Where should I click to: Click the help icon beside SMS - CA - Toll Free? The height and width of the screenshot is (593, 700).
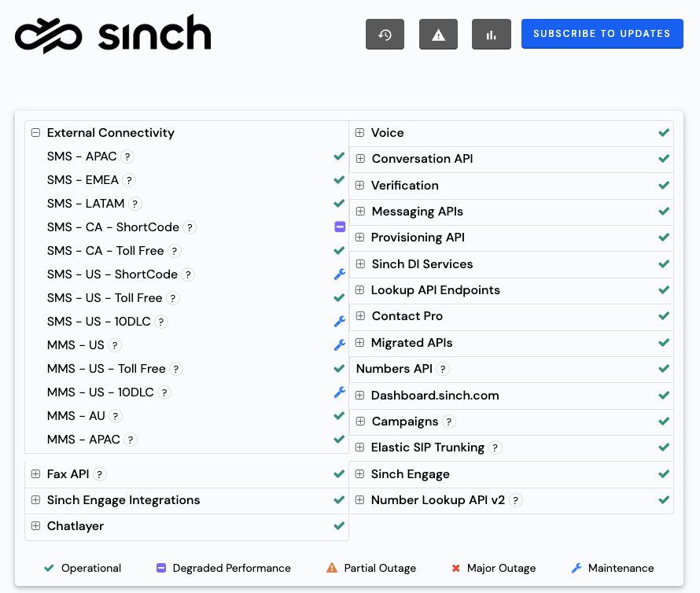pos(175,252)
